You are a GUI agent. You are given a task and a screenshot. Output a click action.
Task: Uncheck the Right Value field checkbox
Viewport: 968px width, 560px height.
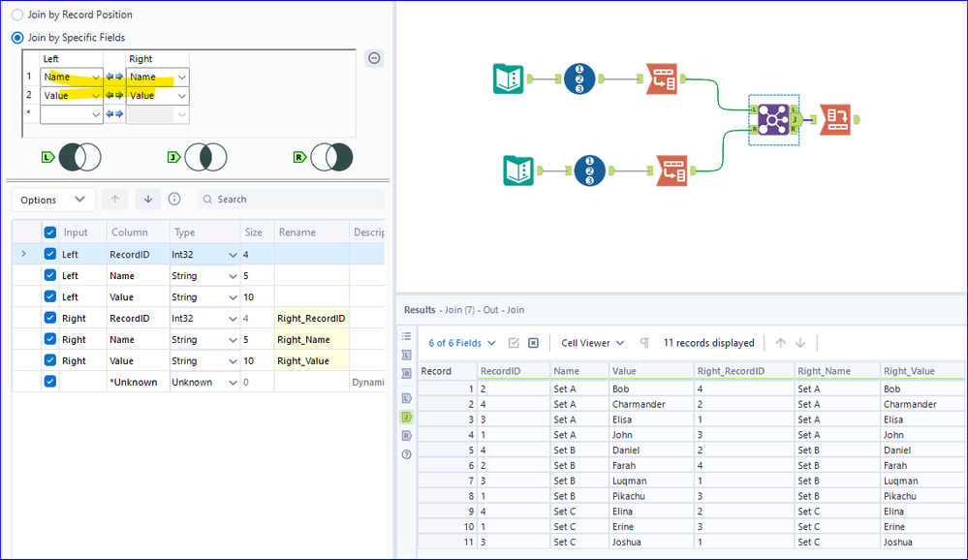click(x=50, y=360)
